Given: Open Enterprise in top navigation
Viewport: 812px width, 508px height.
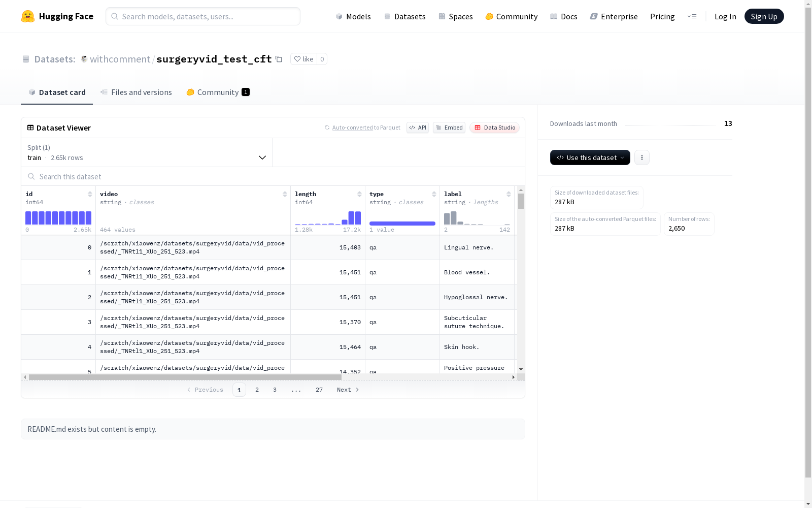Looking at the screenshot, I should coord(614,16).
